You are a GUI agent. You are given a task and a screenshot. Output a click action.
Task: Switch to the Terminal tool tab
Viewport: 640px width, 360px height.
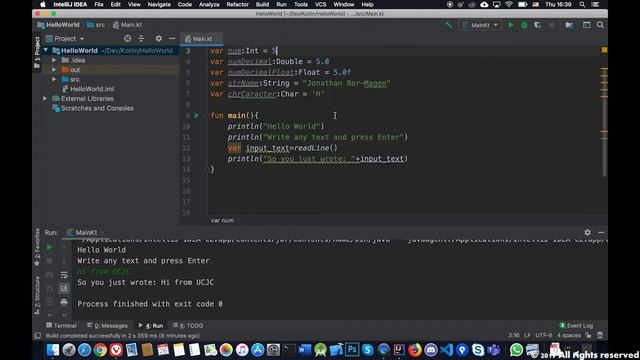(61, 325)
